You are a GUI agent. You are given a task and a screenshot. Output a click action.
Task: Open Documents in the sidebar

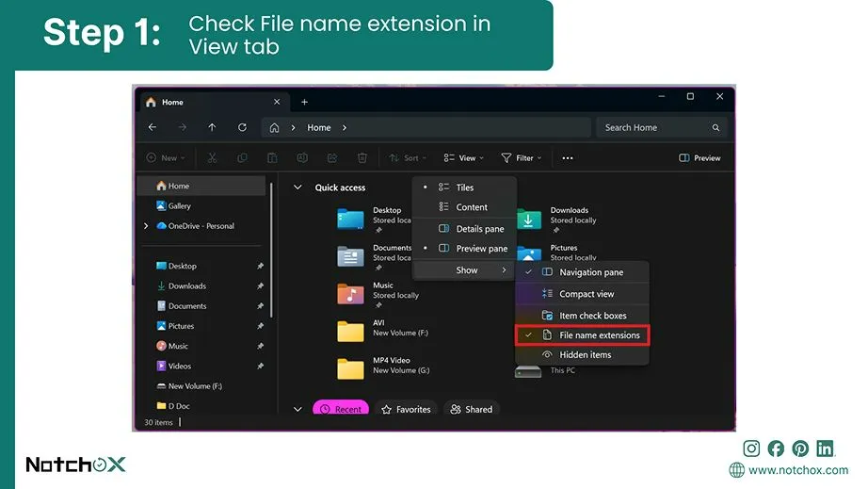182,305
